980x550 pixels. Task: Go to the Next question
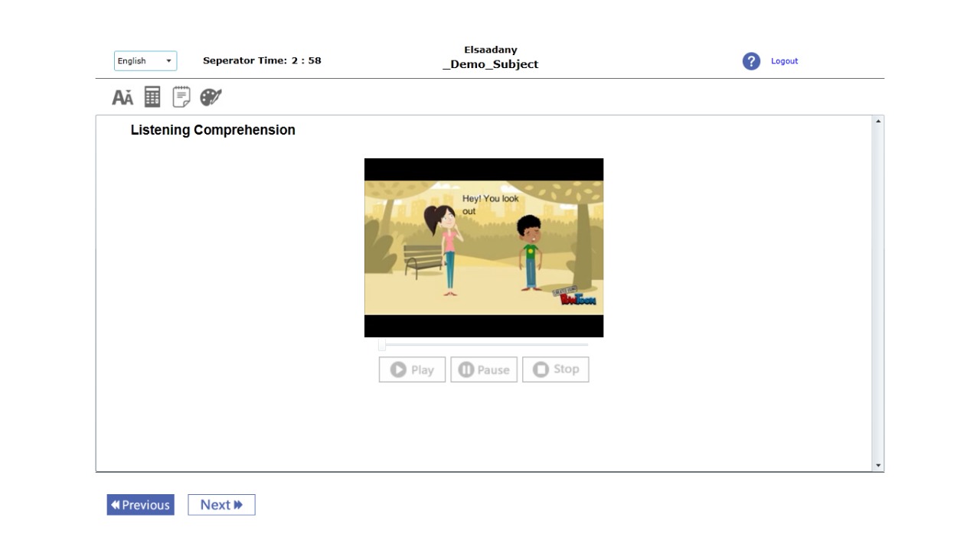click(x=221, y=505)
